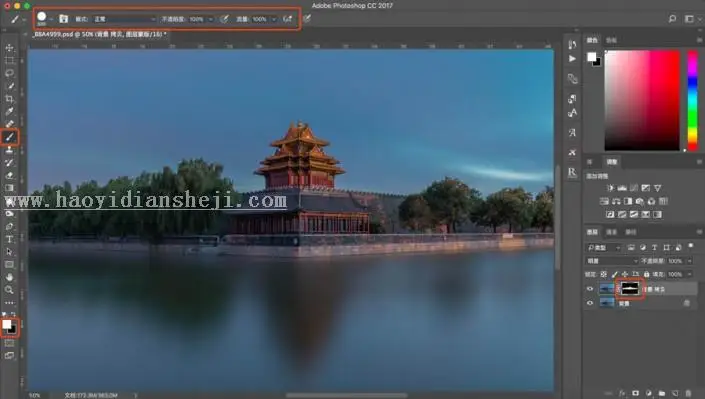The image size is (705, 399).
Task: Pick a shade in the color field
Action: click(642, 100)
